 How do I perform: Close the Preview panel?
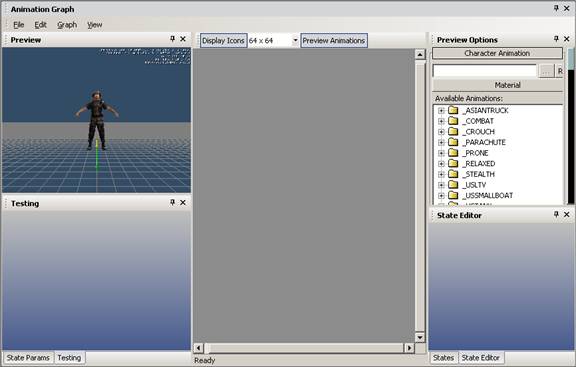(x=183, y=39)
